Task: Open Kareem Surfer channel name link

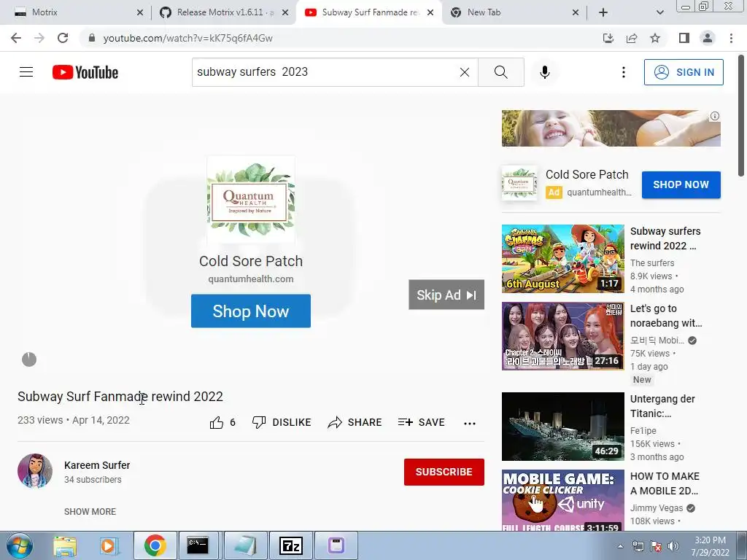Action: click(97, 465)
